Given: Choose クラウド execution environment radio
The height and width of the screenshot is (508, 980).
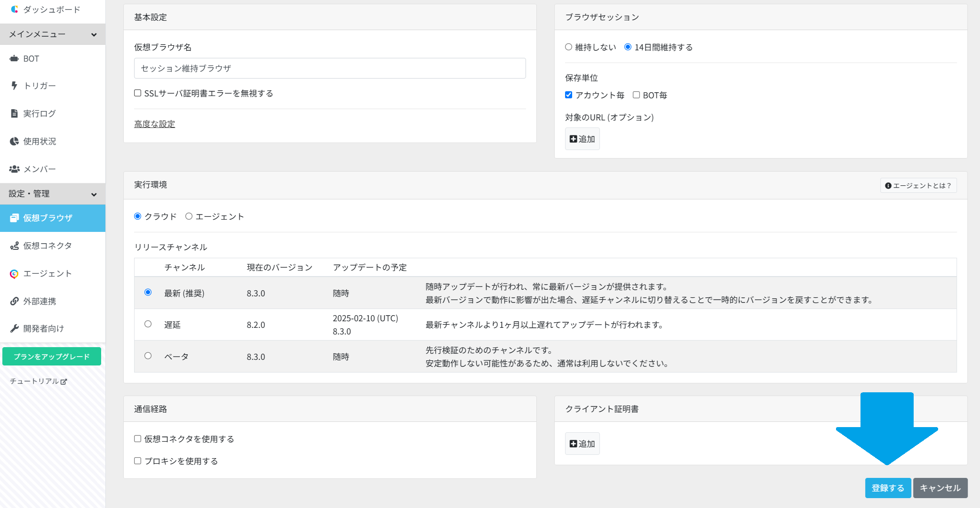Looking at the screenshot, I should coord(138,216).
